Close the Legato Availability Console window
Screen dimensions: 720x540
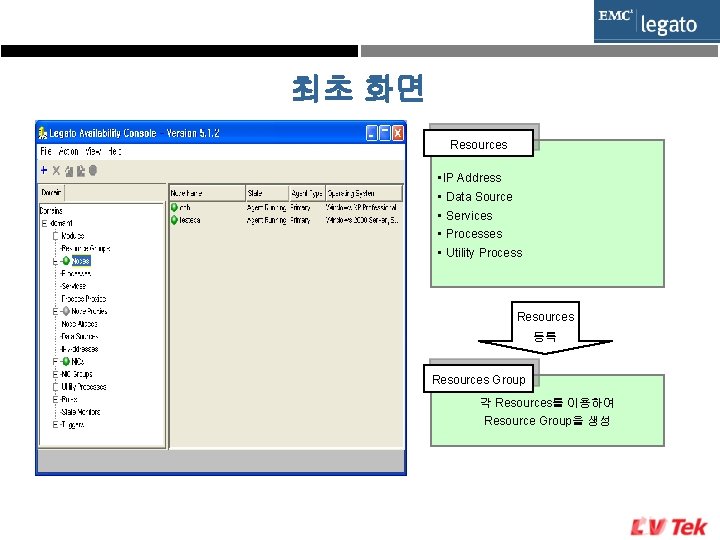click(398, 133)
